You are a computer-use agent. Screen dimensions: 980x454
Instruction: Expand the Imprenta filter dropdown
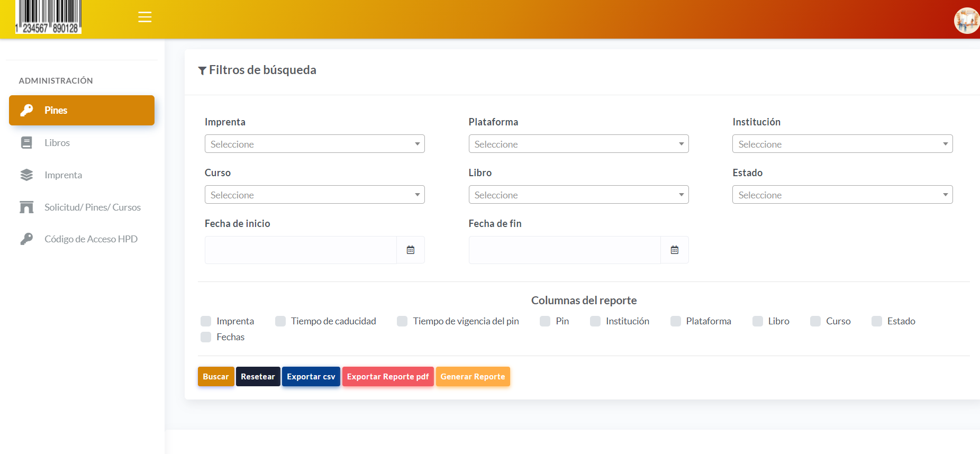click(x=314, y=144)
